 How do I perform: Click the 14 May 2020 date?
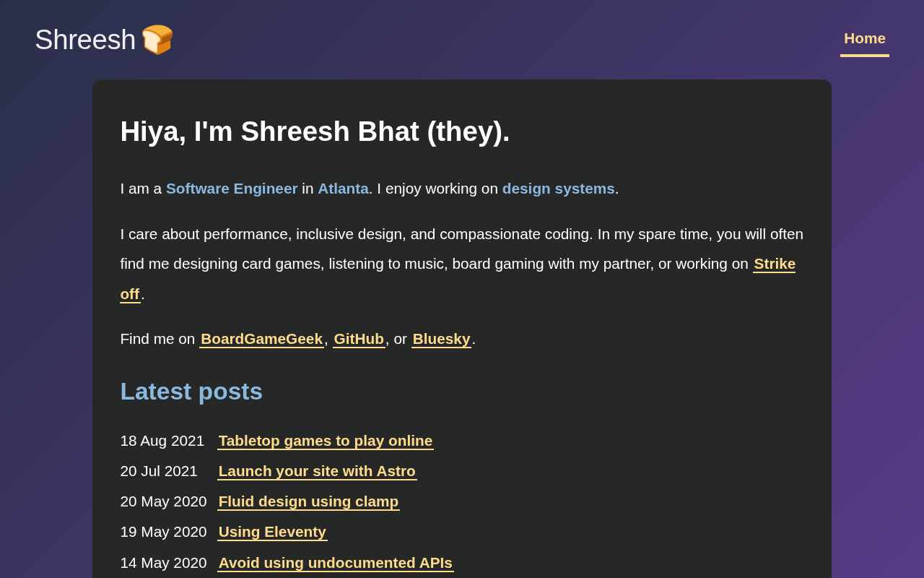coord(163,563)
